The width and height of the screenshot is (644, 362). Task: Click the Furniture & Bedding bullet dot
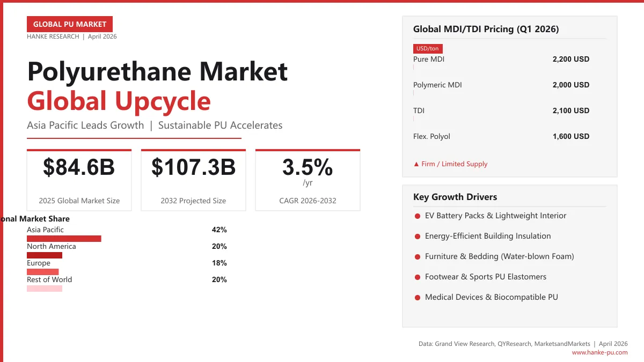pyautogui.click(x=417, y=257)
